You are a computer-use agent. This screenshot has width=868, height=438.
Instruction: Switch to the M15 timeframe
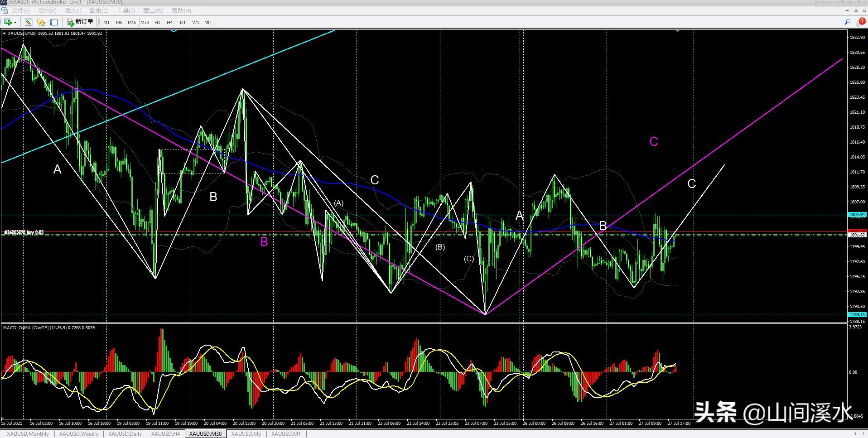tap(132, 22)
